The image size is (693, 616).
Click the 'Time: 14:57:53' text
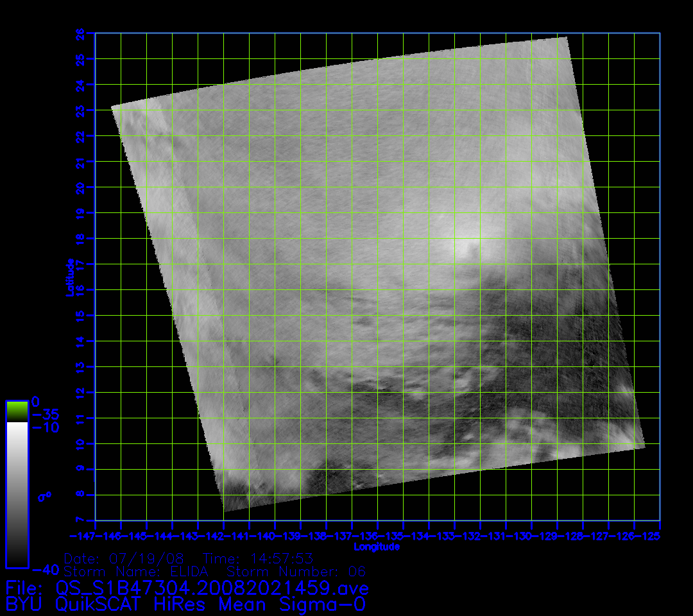tap(257, 558)
